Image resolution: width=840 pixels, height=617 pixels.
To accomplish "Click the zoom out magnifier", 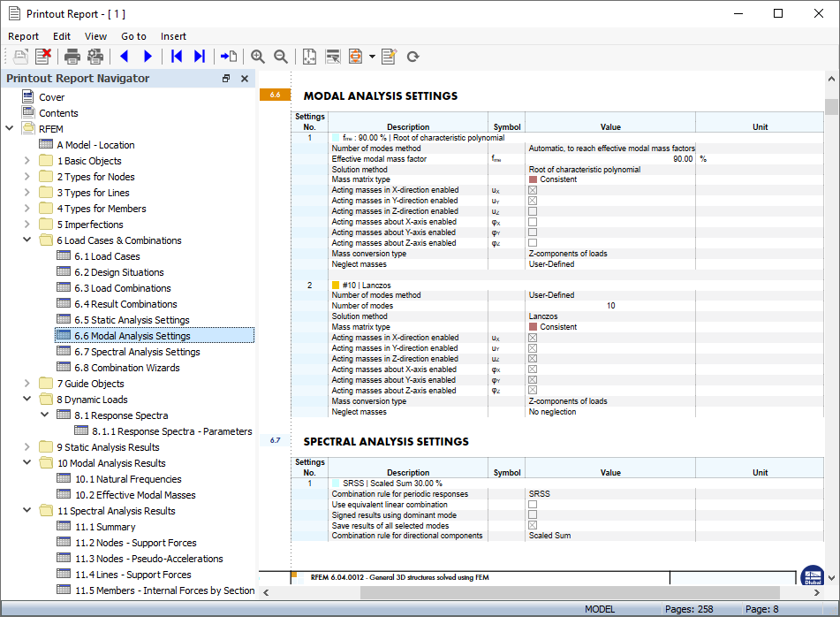I will 281,57.
